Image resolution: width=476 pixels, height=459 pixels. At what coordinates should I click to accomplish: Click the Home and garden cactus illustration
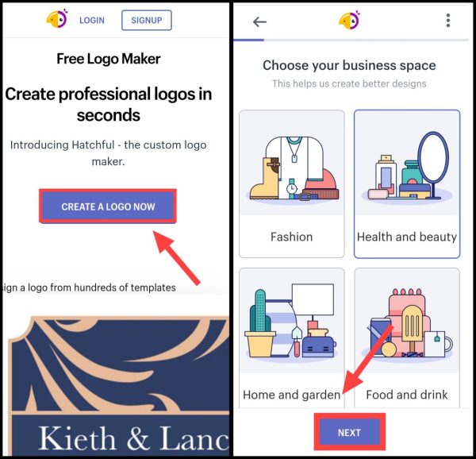coord(292,322)
